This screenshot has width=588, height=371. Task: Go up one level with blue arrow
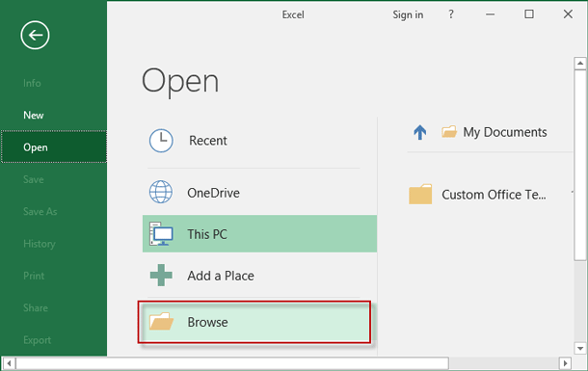click(x=420, y=132)
